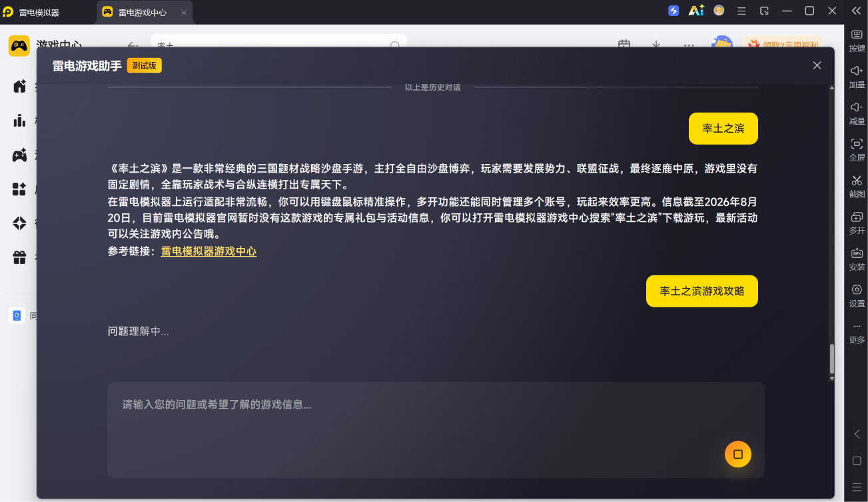Show more sidebar tools (更多)
This screenshot has width=868, height=502.
coord(857,332)
